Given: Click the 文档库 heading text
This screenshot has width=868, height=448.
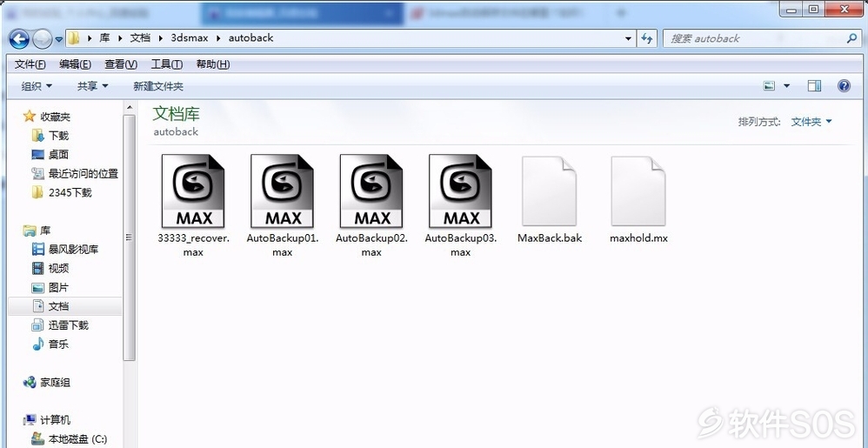Looking at the screenshot, I should coord(176,114).
